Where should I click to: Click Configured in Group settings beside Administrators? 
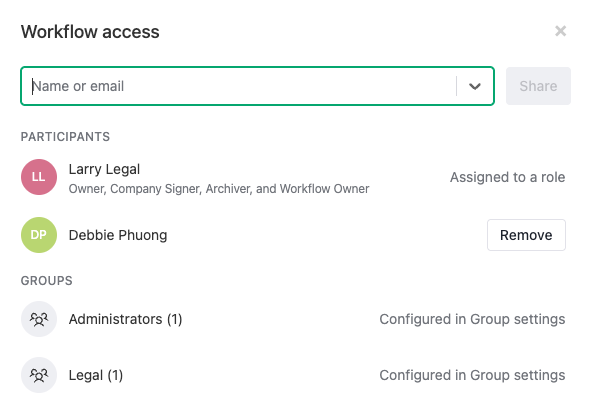[472, 319]
